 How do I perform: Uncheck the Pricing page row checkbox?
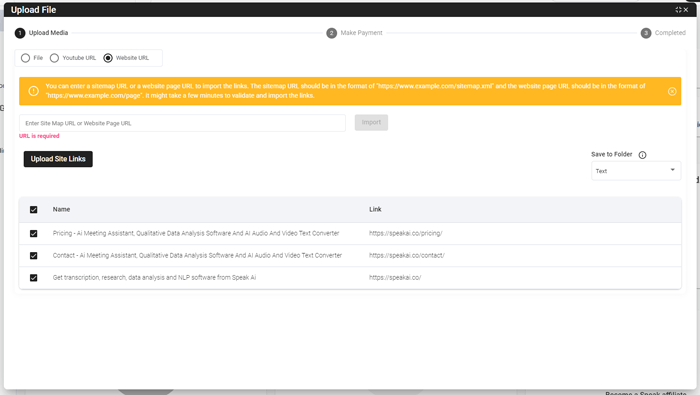click(33, 233)
